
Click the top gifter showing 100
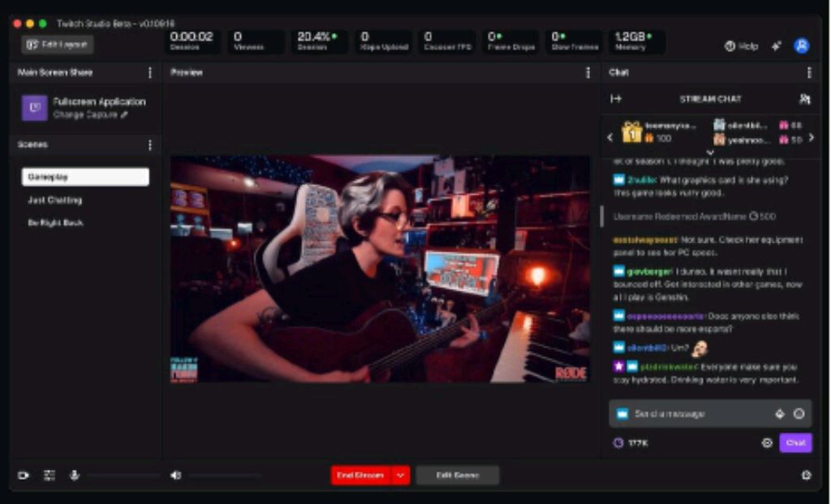coord(659,131)
